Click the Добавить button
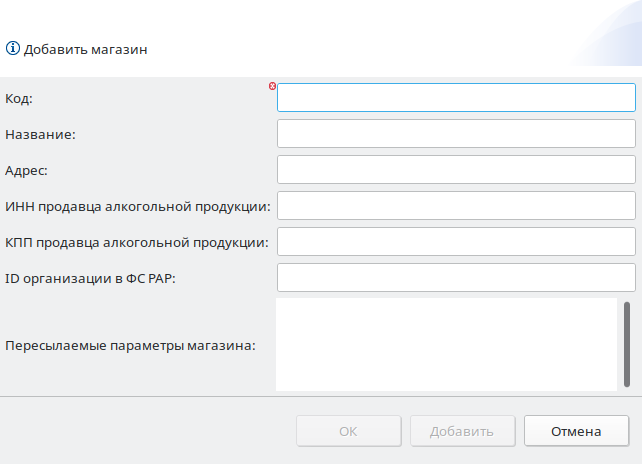 point(463,431)
